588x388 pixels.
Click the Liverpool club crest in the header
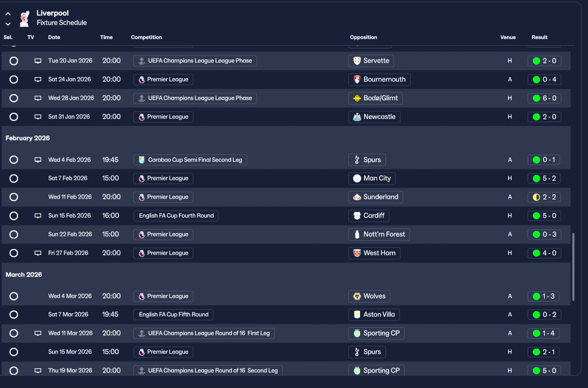pyautogui.click(x=24, y=18)
